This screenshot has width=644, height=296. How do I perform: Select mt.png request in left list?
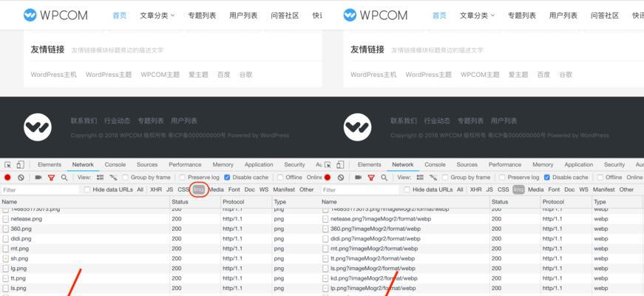(160, 249)
